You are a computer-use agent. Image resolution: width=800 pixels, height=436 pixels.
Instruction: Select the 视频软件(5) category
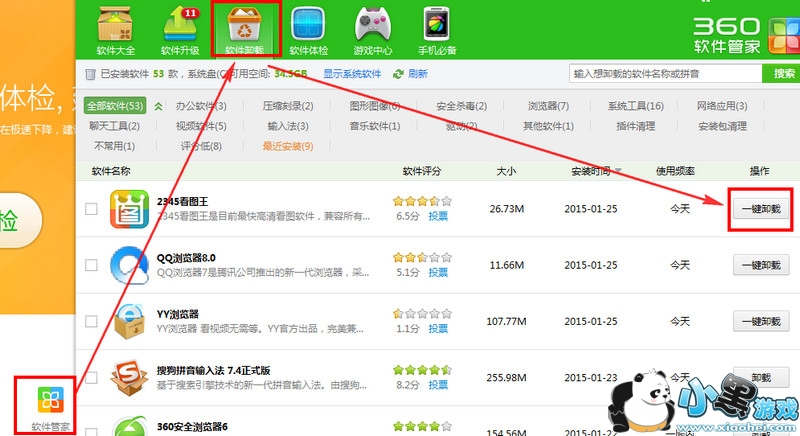coord(201,126)
